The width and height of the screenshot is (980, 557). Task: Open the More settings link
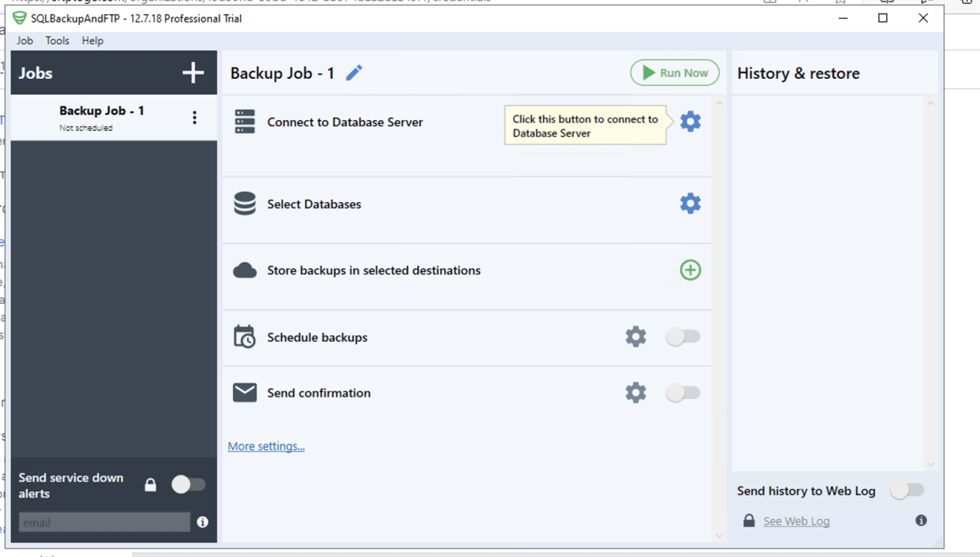(x=266, y=446)
